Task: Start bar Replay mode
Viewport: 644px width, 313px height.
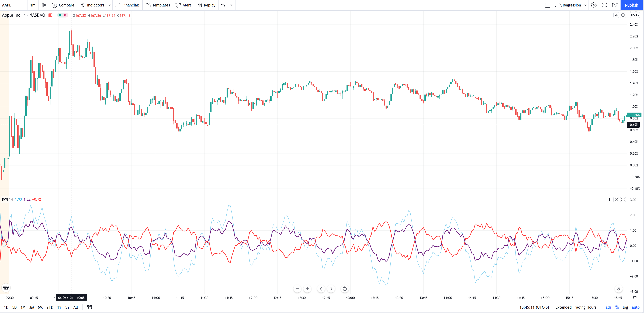Action: point(206,5)
